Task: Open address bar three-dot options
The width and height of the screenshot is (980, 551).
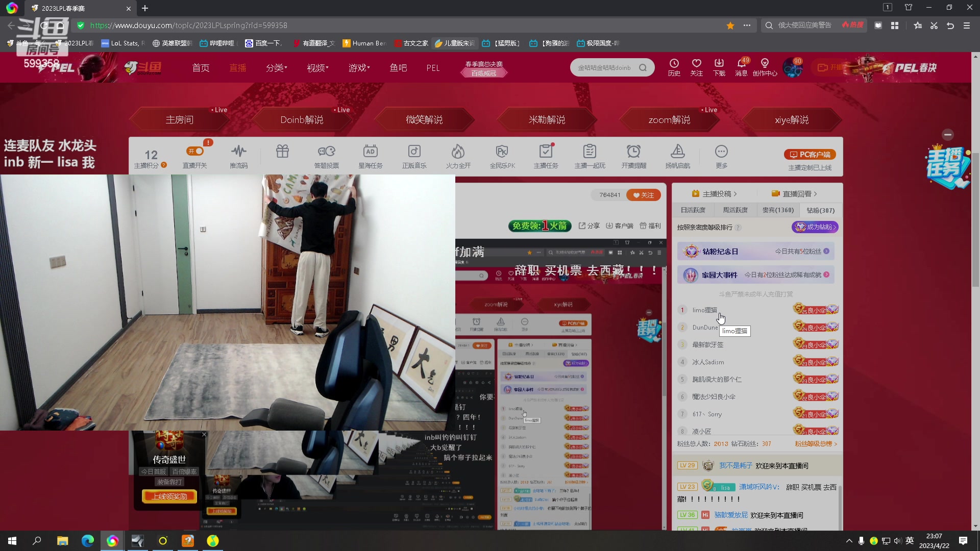Action: tap(747, 26)
